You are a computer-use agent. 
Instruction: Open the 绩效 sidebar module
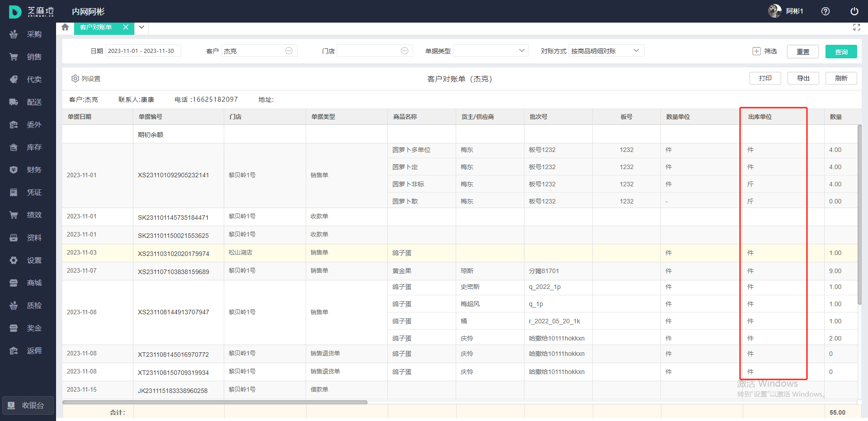tap(27, 215)
